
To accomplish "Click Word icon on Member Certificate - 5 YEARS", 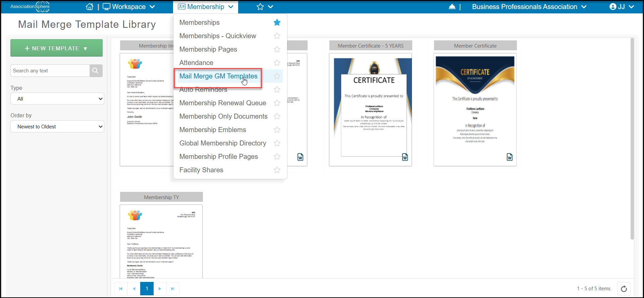I will 405,157.
